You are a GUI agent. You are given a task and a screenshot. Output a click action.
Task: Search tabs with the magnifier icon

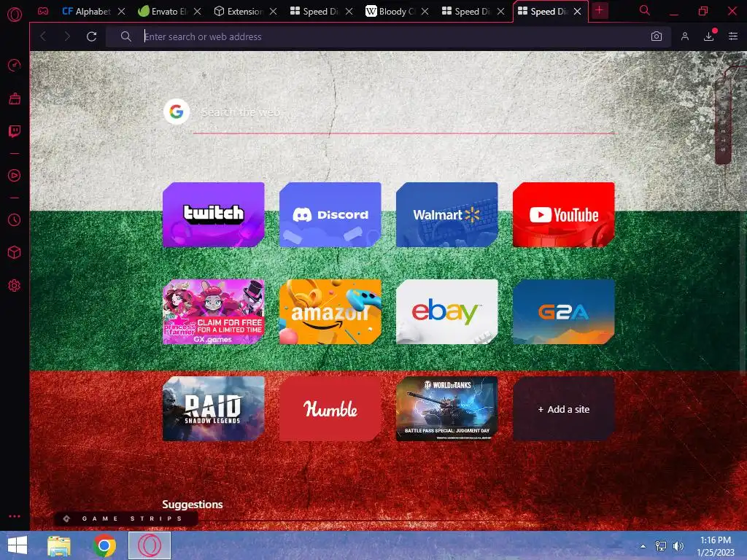coord(645,10)
